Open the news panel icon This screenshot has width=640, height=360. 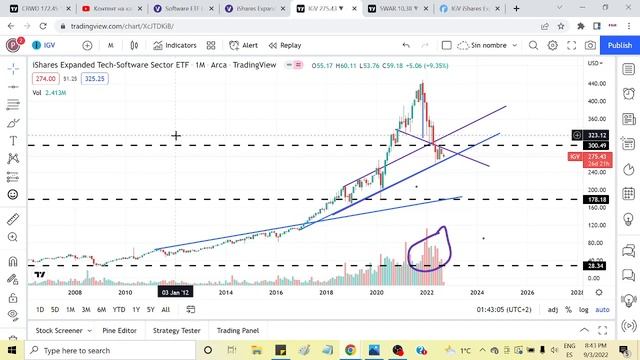point(629,119)
